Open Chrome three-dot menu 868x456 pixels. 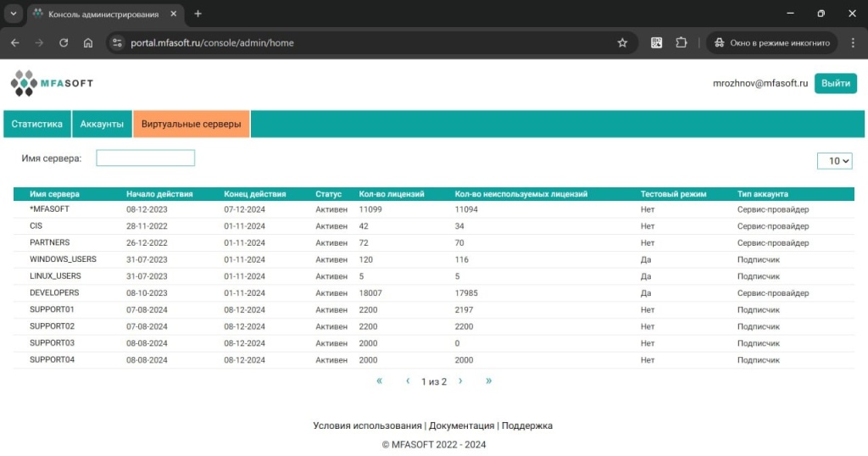[x=853, y=42]
